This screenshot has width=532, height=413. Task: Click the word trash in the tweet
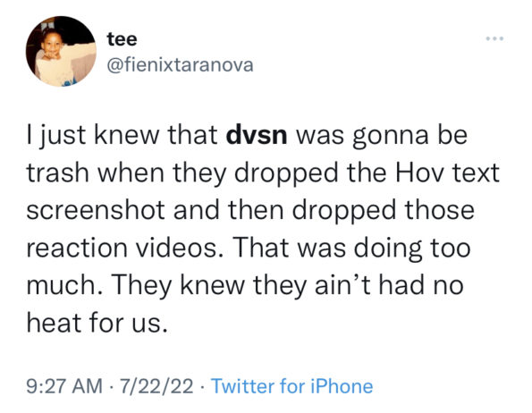click(x=59, y=173)
